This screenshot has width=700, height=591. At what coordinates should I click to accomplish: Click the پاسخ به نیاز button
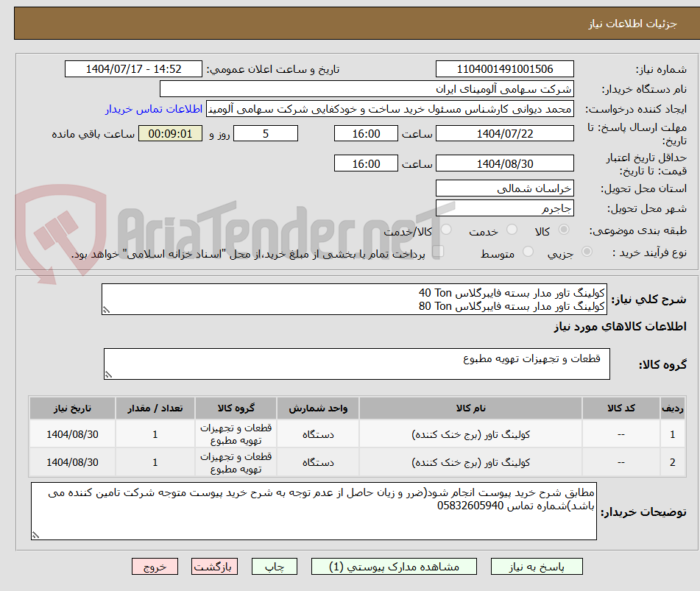point(540,566)
